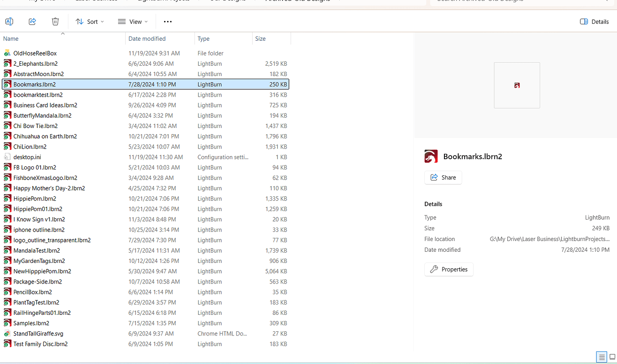This screenshot has height=364, width=617.
Task: Select I Know Sign v1.lbrn2
Action: (x=39, y=220)
